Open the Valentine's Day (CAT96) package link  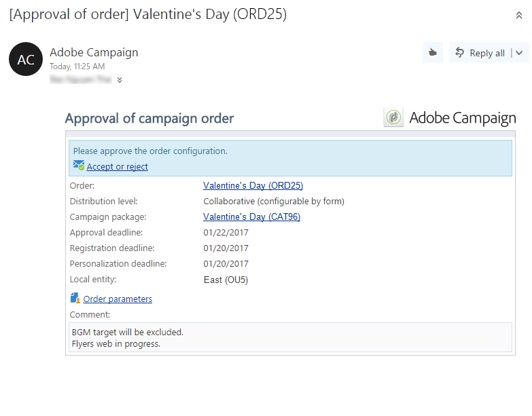click(251, 217)
